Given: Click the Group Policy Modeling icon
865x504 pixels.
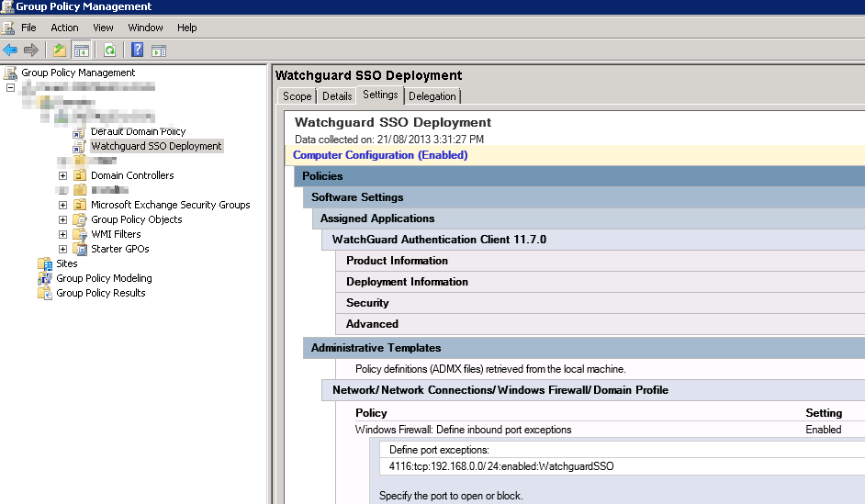Looking at the screenshot, I should tap(45, 278).
